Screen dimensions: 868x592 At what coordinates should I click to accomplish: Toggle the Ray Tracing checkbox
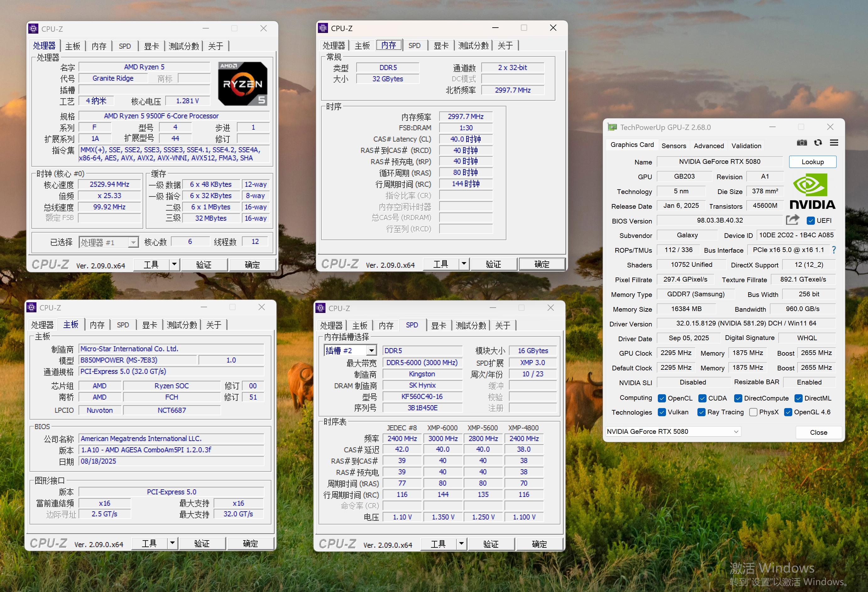click(x=701, y=412)
